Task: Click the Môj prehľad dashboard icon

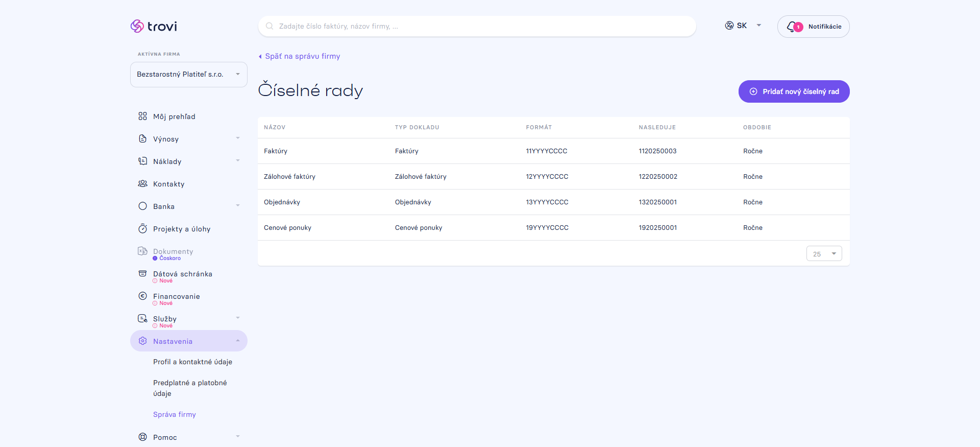Action: coord(142,116)
